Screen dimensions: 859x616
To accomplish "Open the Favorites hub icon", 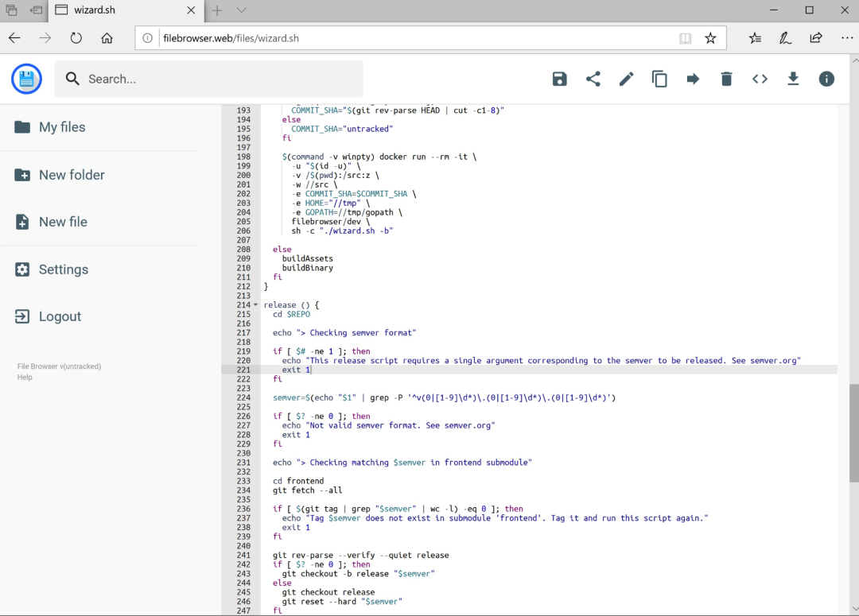I will (x=755, y=38).
